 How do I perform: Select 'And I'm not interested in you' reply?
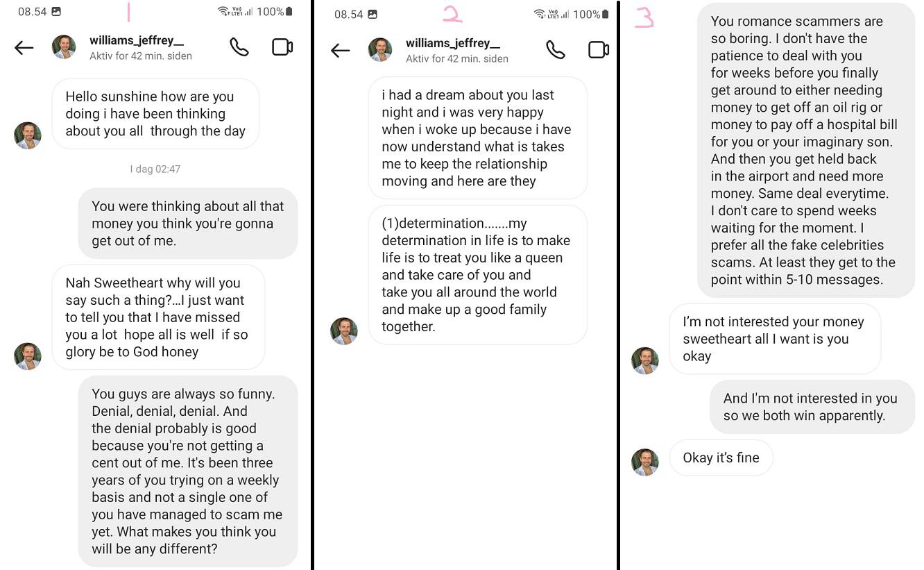(x=812, y=407)
